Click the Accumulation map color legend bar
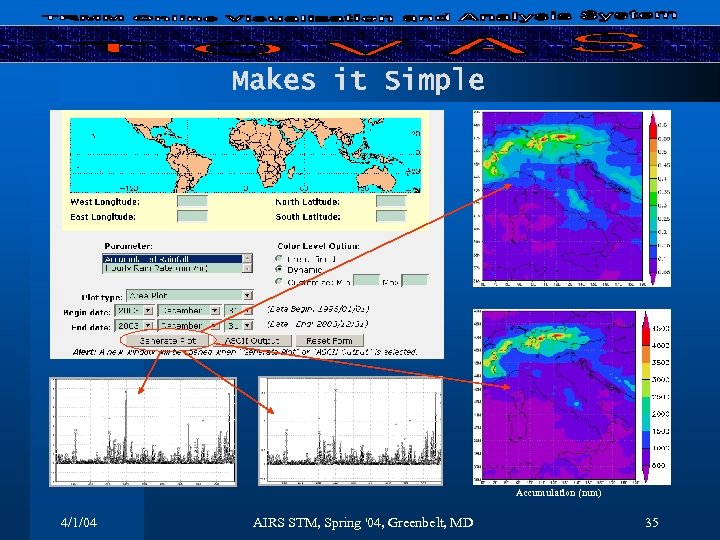This screenshot has height=540, width=720. (x=646, y=397)
